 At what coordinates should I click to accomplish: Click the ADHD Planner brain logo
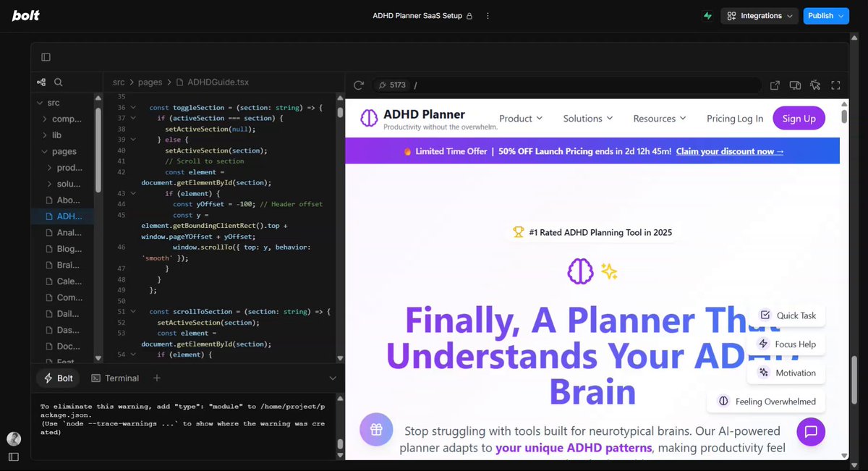tap(369, 118)
